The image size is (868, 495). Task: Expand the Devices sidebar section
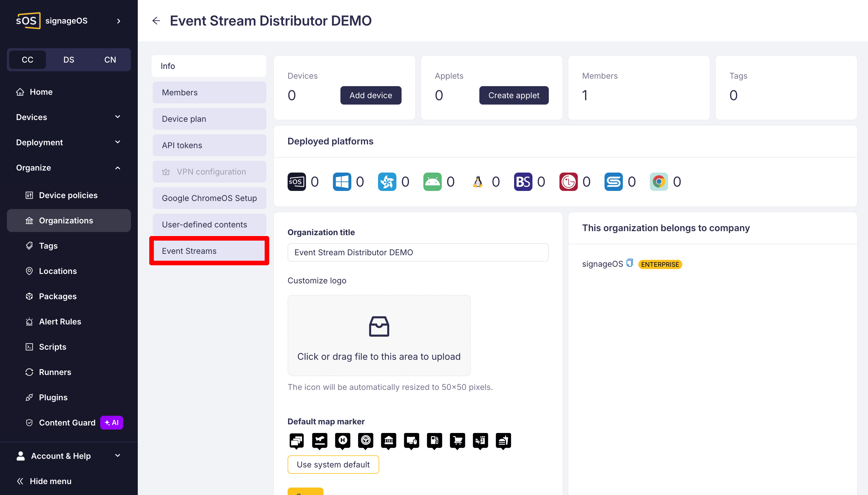(69, 117)
